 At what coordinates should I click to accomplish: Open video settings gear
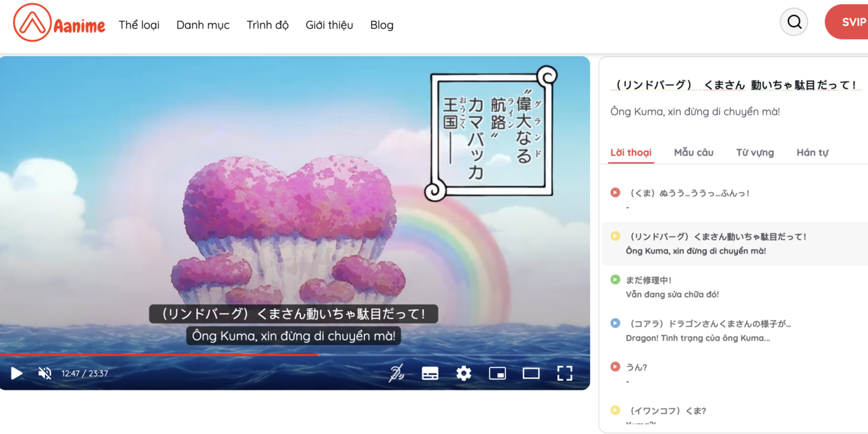click(463, 374)
